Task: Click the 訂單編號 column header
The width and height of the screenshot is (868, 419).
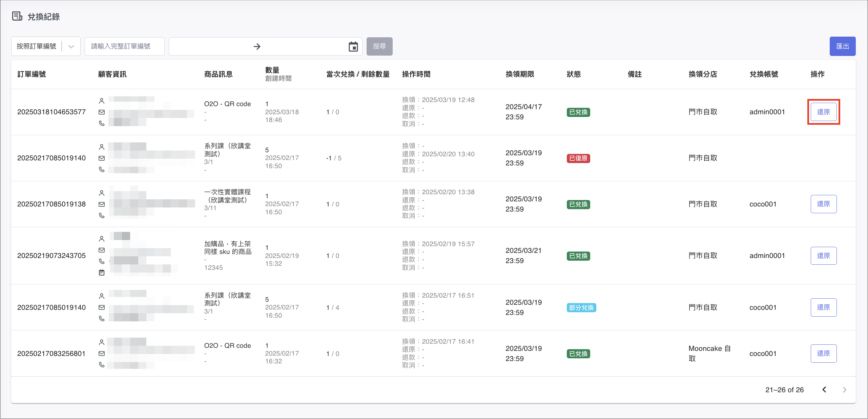Action: coord(32,74)
